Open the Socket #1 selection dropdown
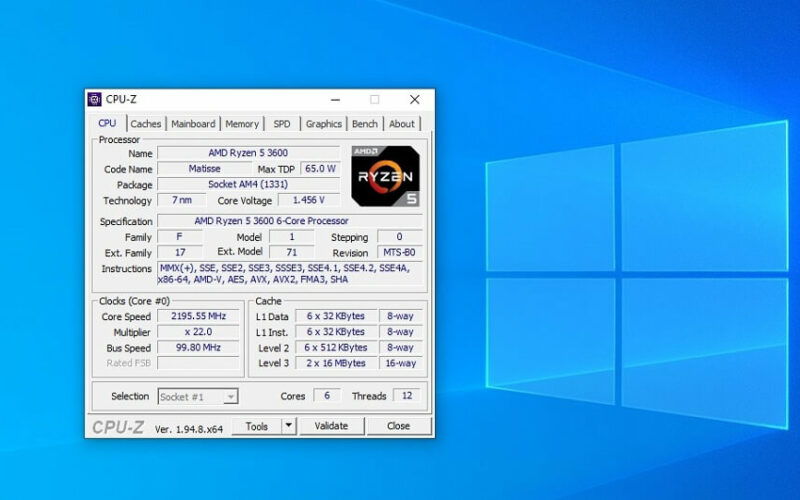 click(x=198, y=396)
